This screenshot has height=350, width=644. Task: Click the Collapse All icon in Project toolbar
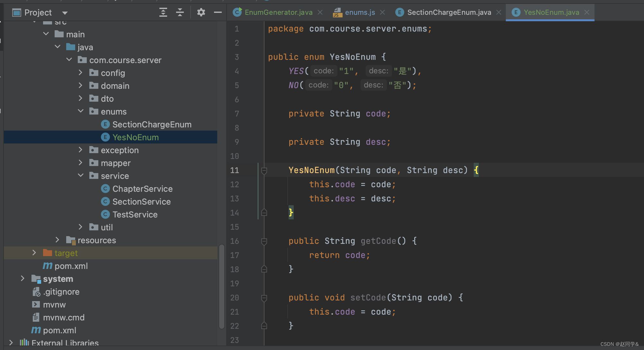click(x=180, y=13)
